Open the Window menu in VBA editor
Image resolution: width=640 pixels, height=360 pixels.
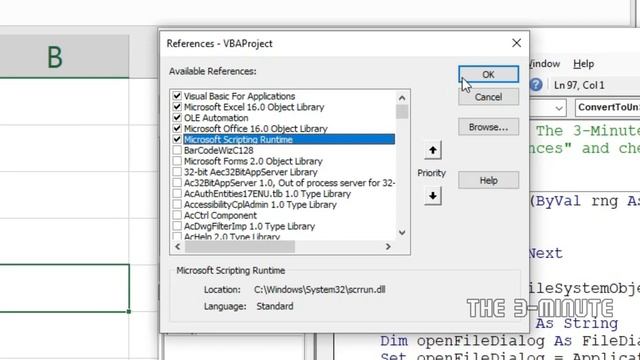544,64
